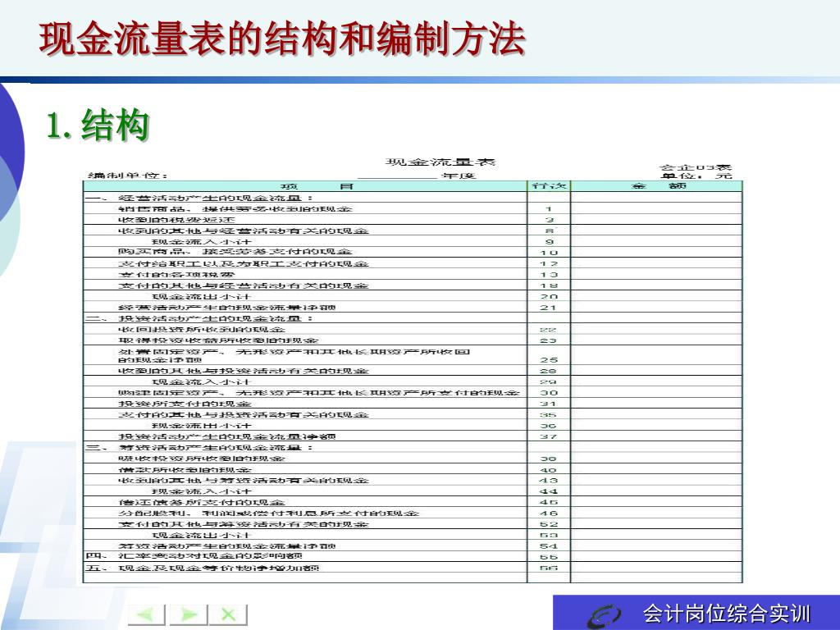Click line number 21 in 行次 column

point(549,308)
